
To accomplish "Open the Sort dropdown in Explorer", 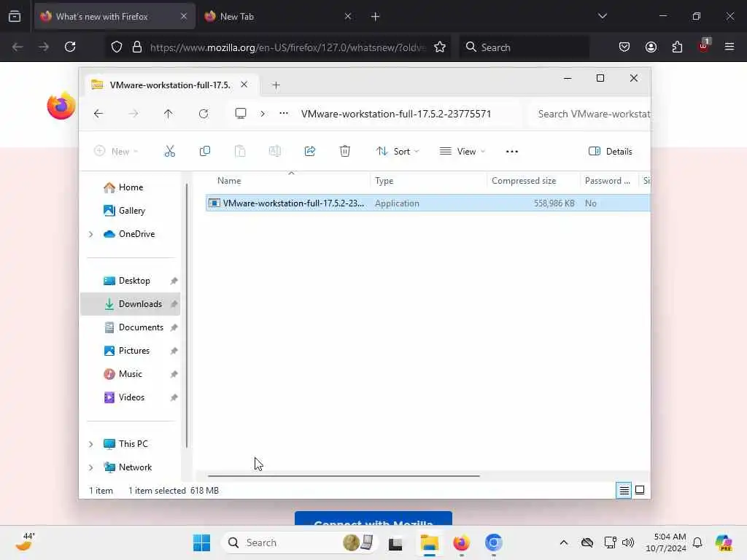I will 398,152.
